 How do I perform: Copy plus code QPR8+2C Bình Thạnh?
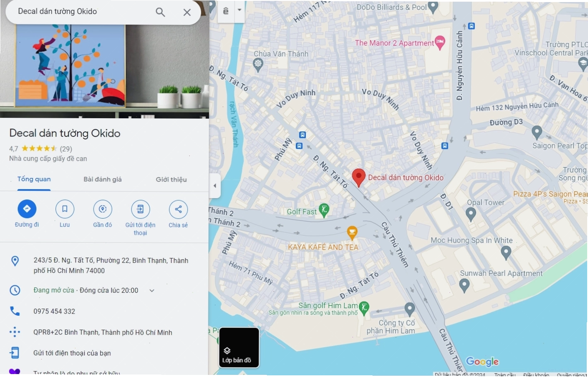point(103,332)
